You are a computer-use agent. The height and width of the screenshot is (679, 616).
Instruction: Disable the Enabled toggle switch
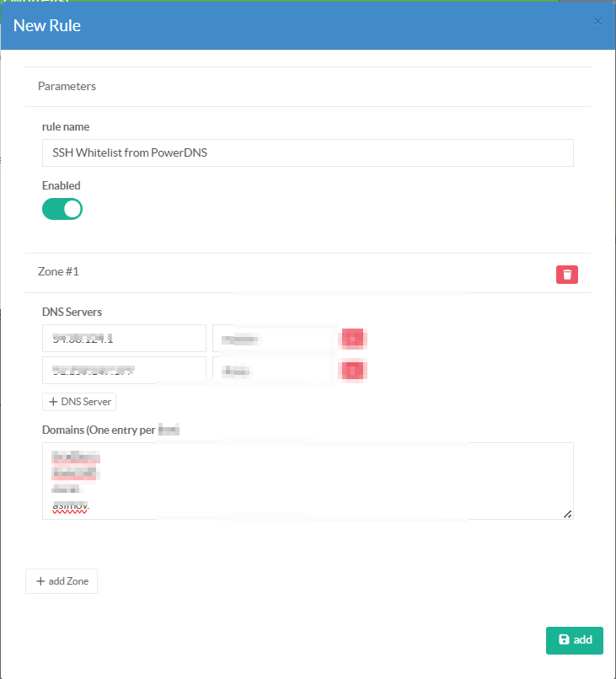[x=62, y=209]
